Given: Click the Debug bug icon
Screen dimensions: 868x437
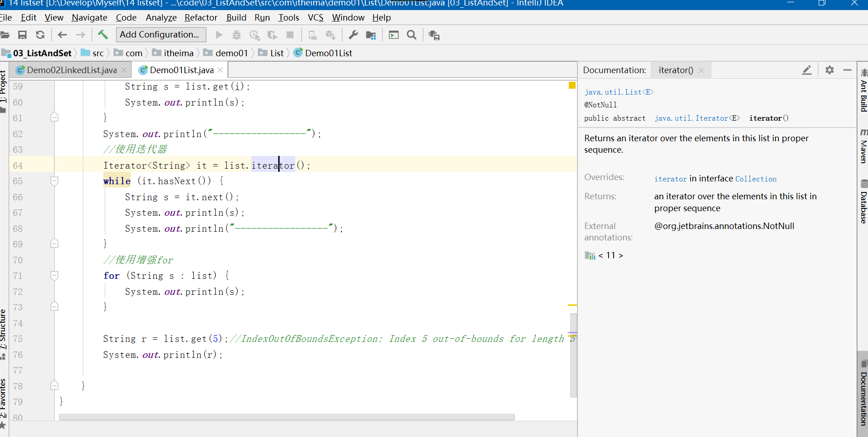Looking at the screenshot, I should pyautogui.click(x=237, y=35).
